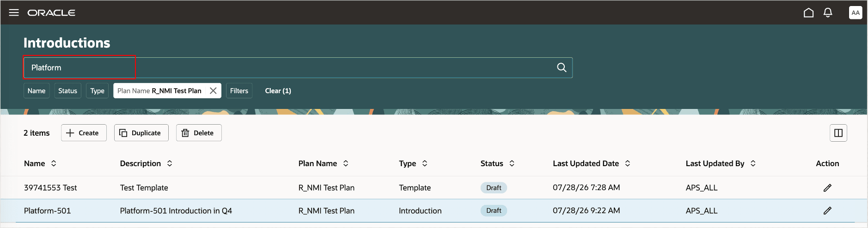
Task: Select the Platform-501 name cell
Action: coord(47,211)
